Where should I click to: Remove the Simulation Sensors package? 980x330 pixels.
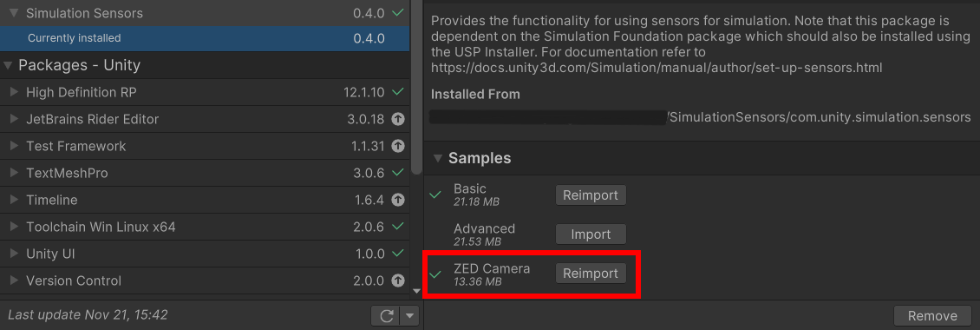point(932,316)
